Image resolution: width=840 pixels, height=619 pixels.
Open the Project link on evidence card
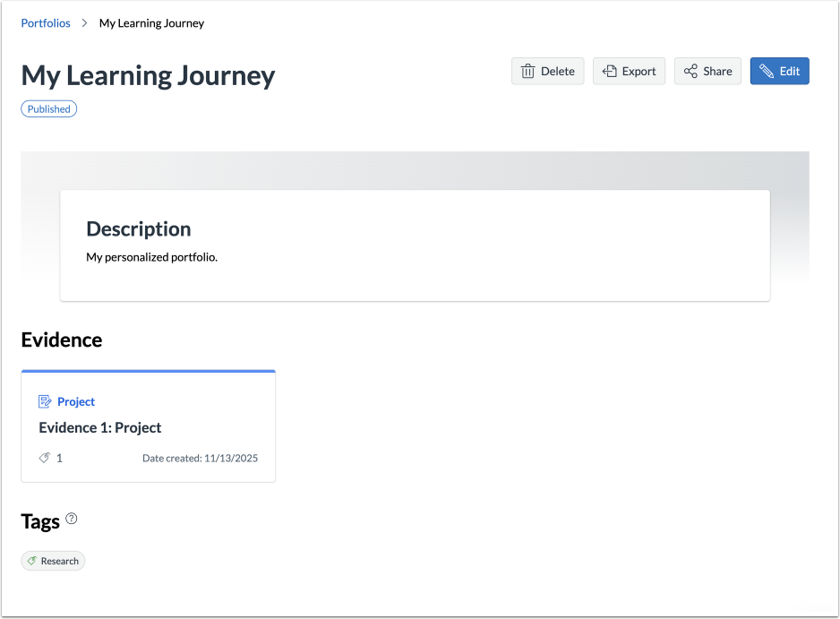coord(76,401)
